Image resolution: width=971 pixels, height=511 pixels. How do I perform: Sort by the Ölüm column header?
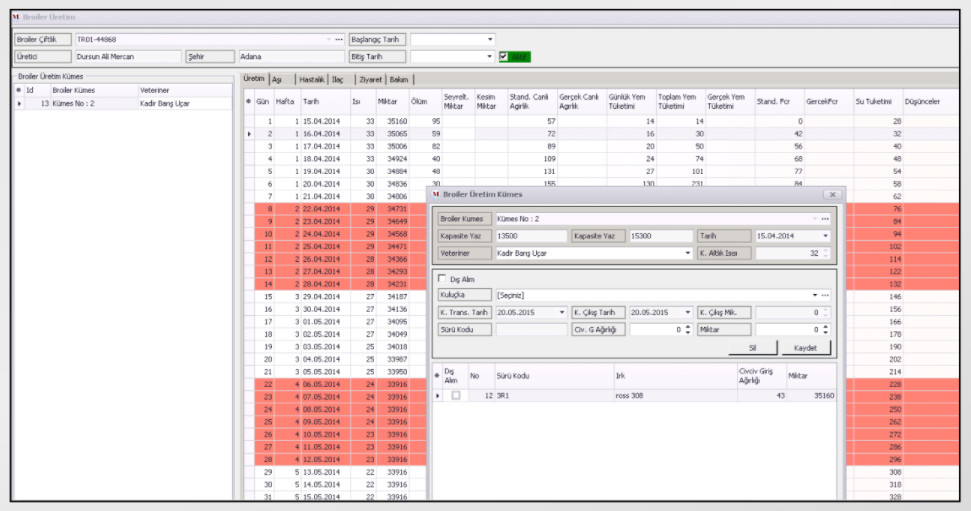[x=425, y=102]
